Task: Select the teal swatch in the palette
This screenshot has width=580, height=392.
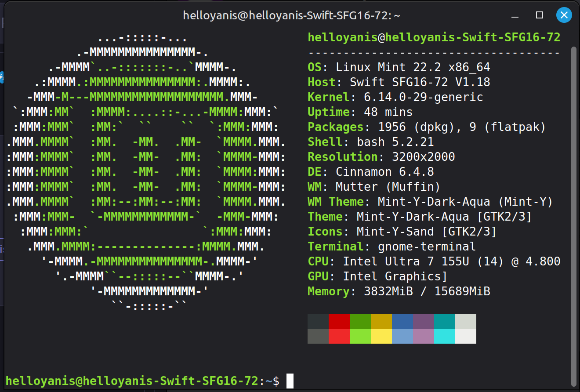Action: (x=444, y=321)
